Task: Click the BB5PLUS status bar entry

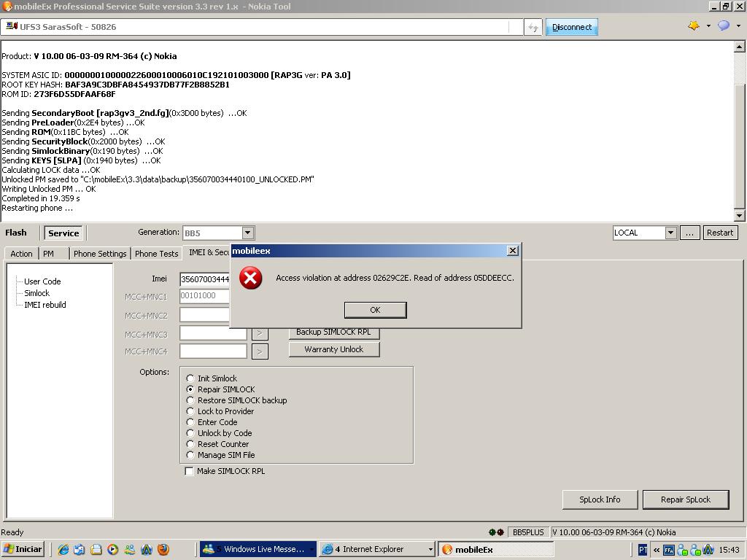Action: [528, 532]
